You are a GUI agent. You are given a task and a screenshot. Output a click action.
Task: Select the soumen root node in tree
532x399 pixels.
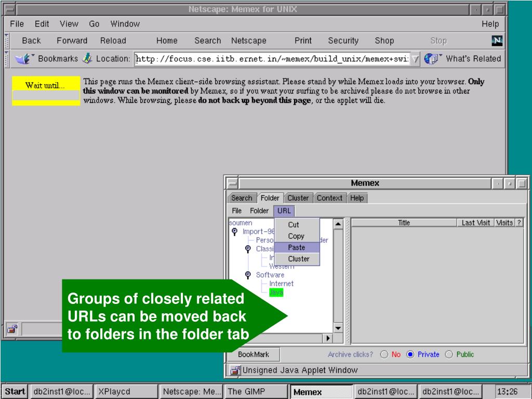pos(241,223)
